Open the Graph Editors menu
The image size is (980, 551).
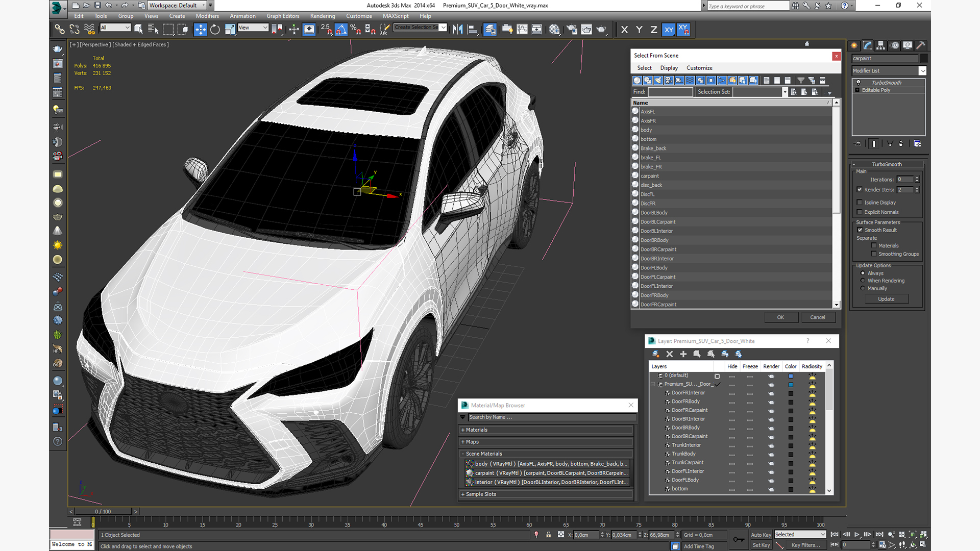click(x=283, y=16)
